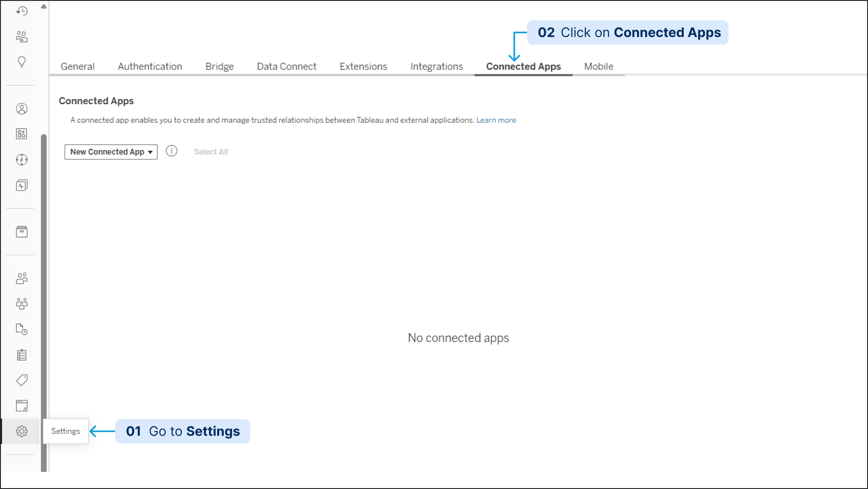Viewport: 868px width, 489px height.
Task: Click the Settings gear icon
Action: pyautogui.click(x=22, y=431)
